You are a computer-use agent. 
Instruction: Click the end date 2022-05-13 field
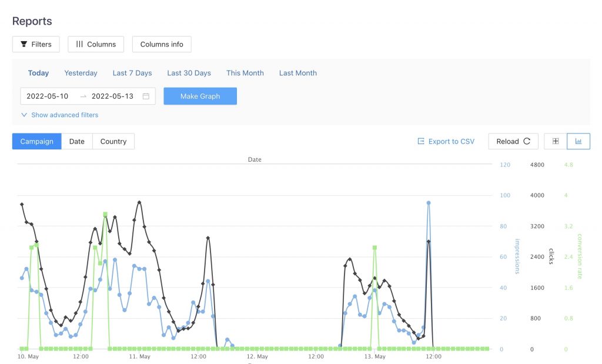[112, 96]
